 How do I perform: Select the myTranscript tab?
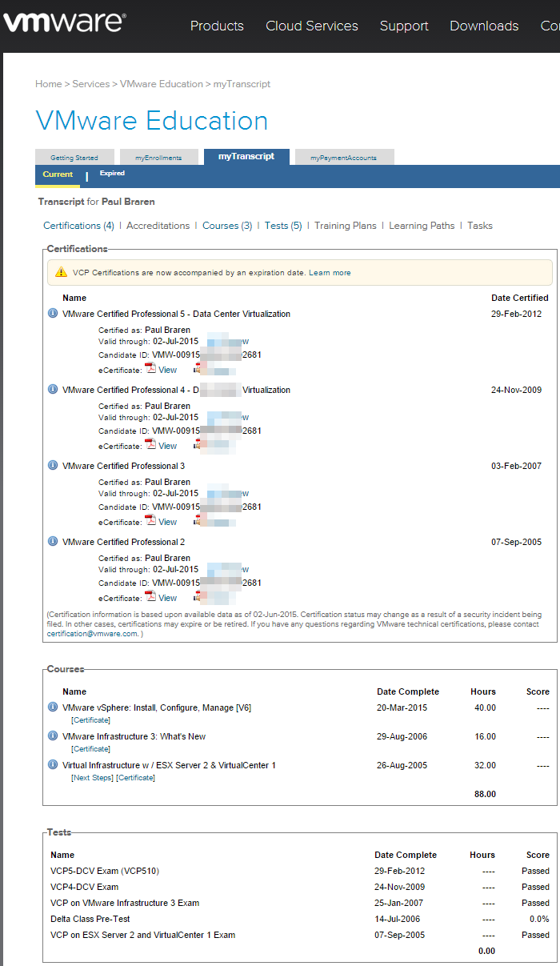246,157
